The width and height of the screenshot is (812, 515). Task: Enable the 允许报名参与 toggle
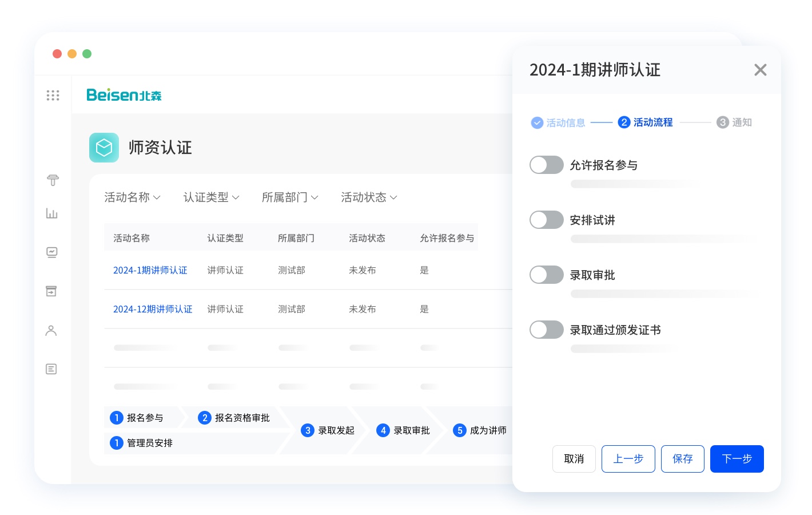coord(546,165)
